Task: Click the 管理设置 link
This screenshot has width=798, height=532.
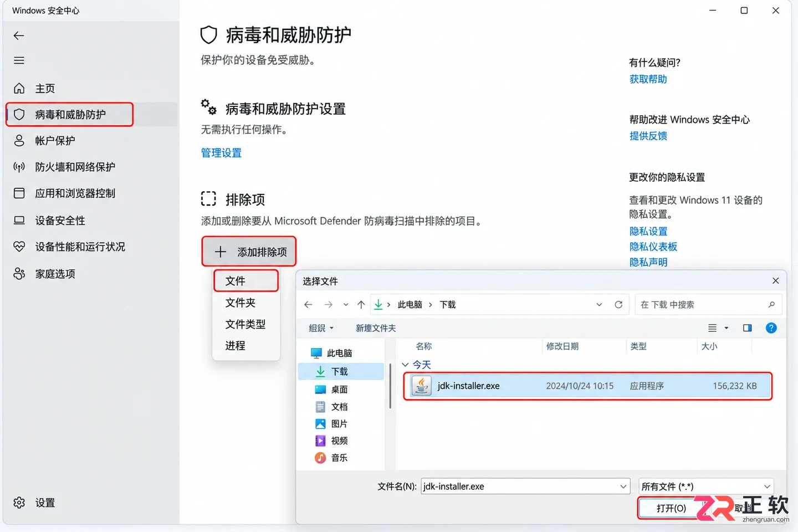Action: click(x=221, y=153)
